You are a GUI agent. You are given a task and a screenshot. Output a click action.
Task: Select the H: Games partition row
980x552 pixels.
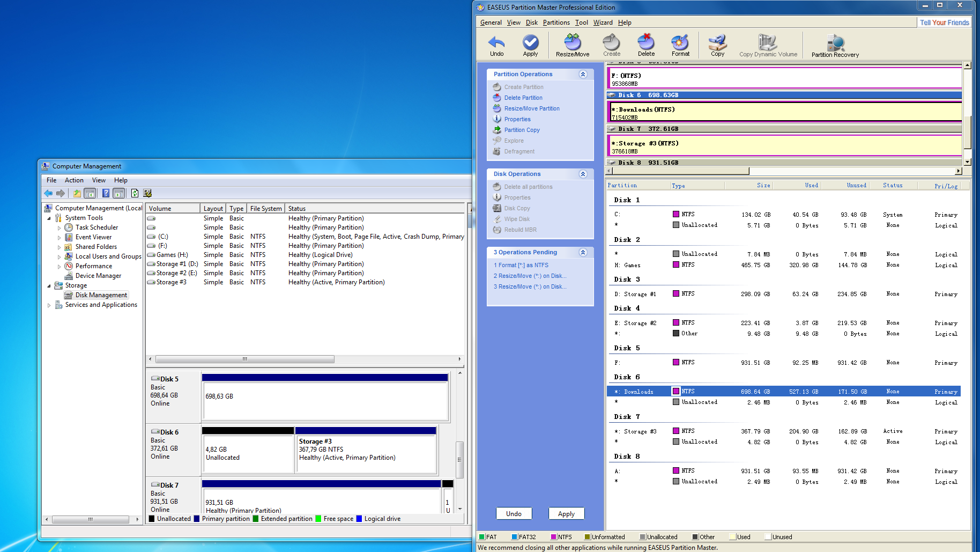click(x=783, y=265)
